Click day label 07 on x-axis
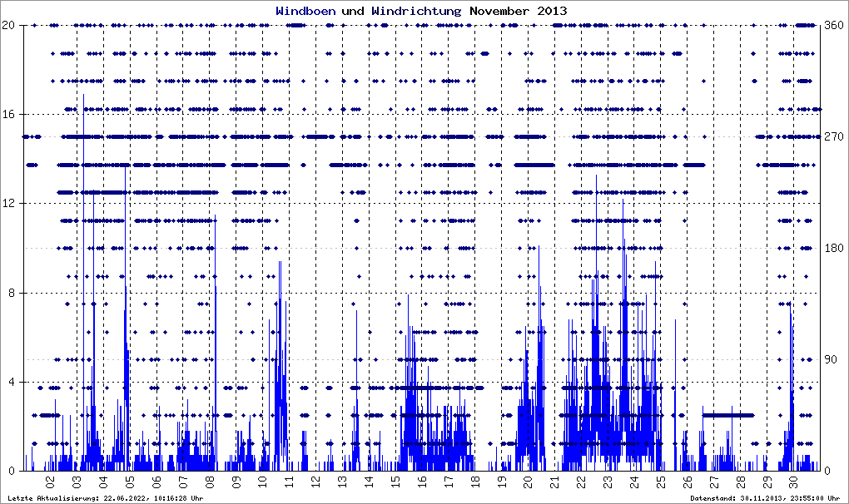Screen dimensions: 849x504 (x=183, y=482)
